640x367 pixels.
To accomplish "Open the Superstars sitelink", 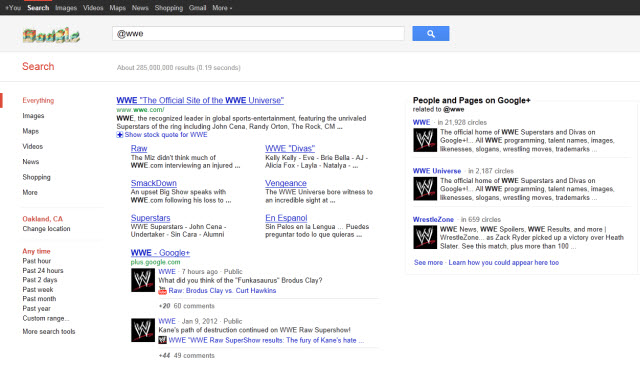I will click(150, 218).
